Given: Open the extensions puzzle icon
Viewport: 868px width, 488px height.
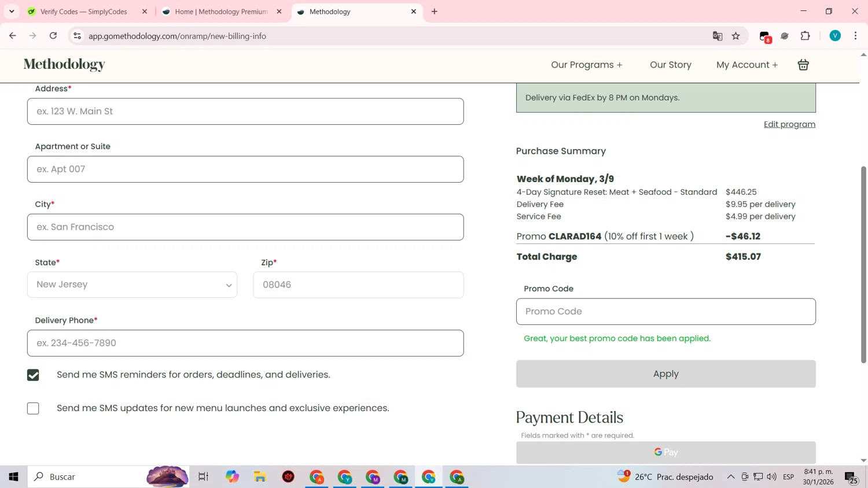Looking at the screenshot, I should tap(805, 36).
